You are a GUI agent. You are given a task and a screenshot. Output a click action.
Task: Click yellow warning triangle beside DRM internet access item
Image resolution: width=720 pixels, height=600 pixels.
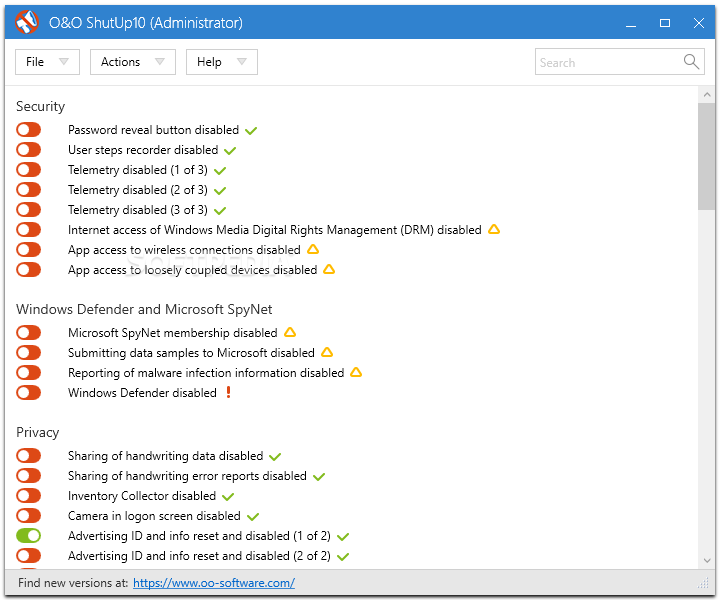click(x=494, y=229)
